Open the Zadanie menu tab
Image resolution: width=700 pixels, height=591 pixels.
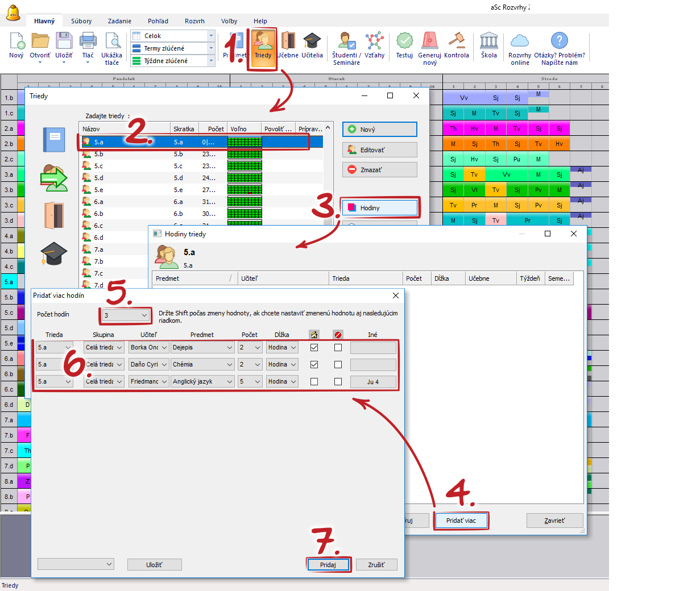pos(119,21)
